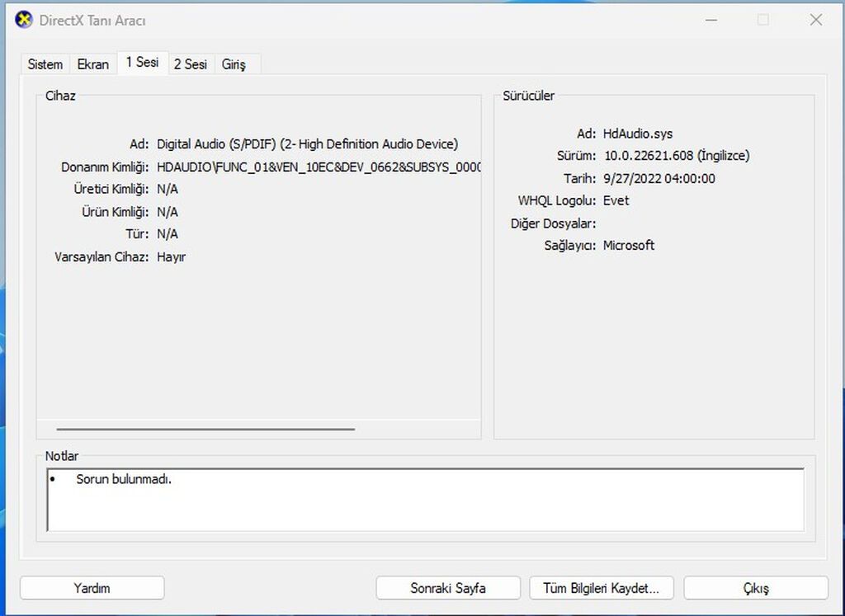Click the date 9/27/2022 04:00:00
Viewport: 845px width, 616px height.
659,178
